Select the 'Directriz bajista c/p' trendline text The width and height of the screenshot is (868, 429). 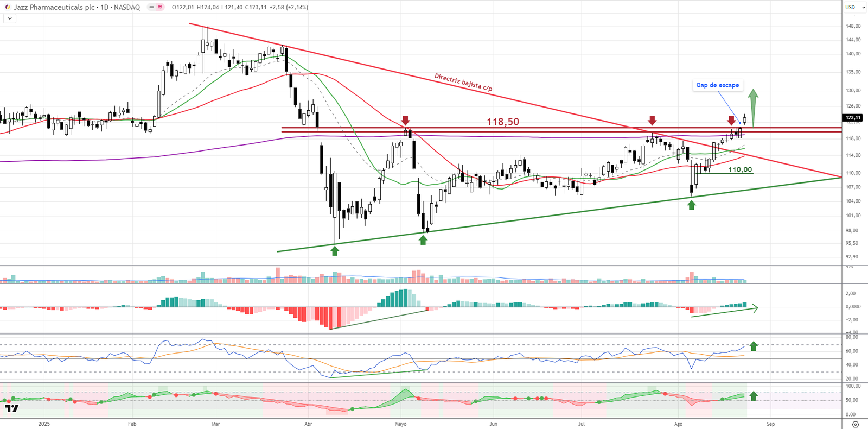[463, 83]
